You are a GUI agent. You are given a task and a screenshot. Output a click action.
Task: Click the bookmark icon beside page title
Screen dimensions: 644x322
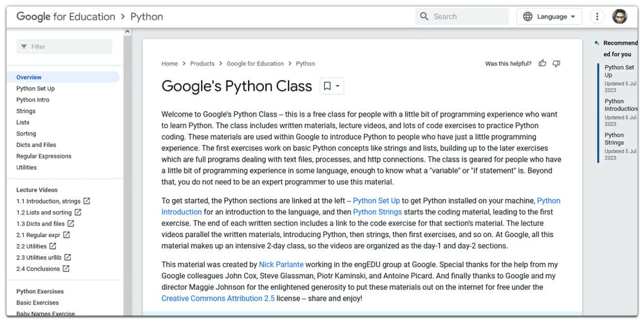coord(327,86)
